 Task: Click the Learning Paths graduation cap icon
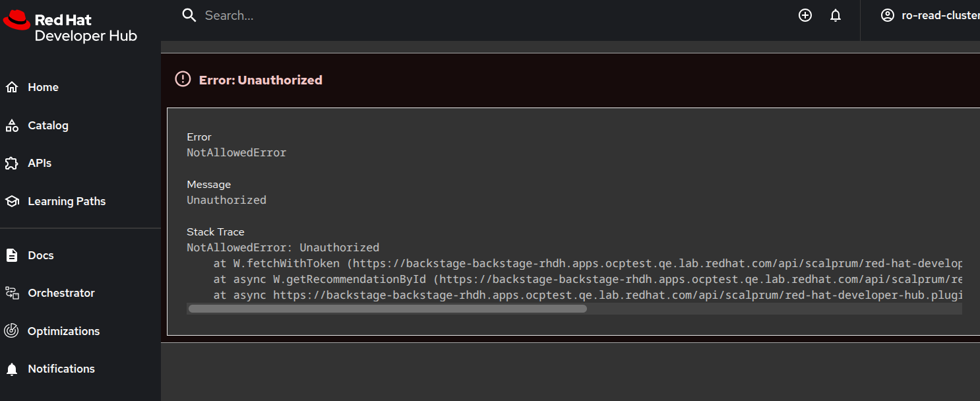tap(12, 202)
